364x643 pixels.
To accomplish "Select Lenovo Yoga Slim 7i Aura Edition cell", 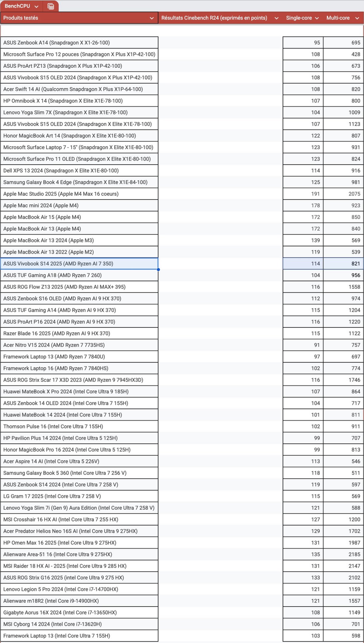I will [x=79, y=508].
